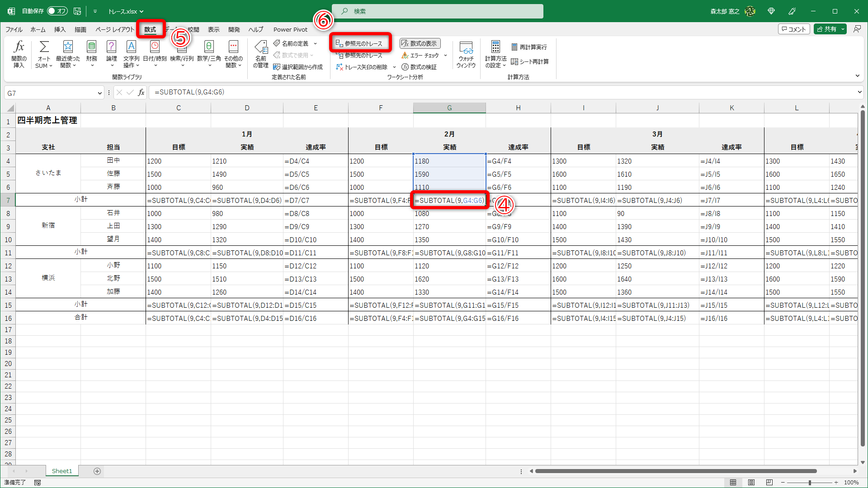Switch to the Power Pivot tab

coord(290,29)
